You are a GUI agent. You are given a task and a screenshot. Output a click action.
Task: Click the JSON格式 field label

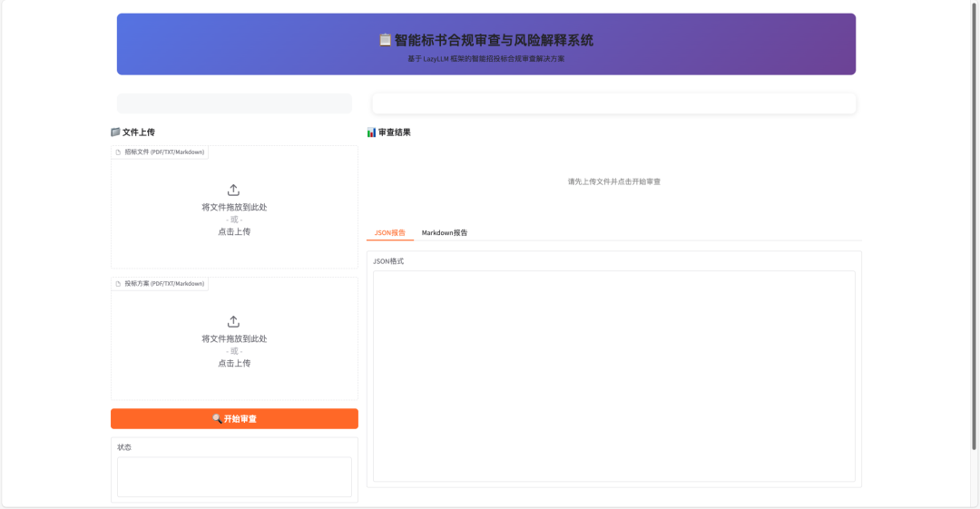pyautogui.click(x=388, y=261)
